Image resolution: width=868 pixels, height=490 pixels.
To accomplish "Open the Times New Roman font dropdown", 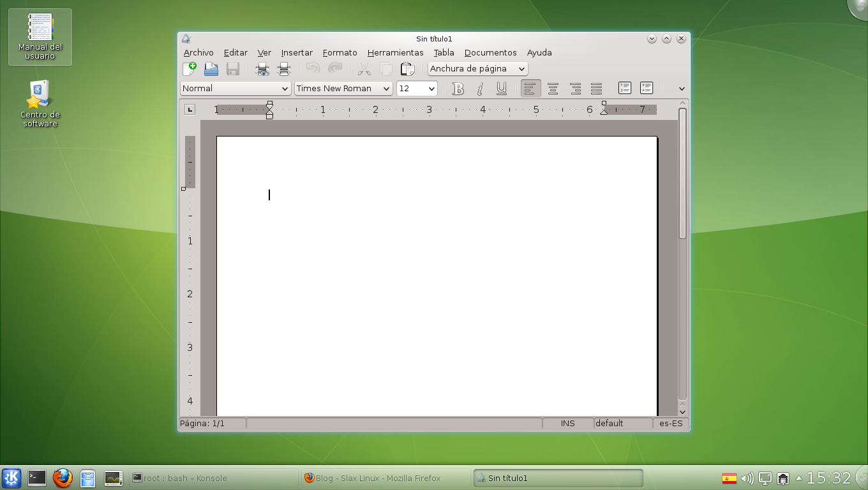I will point(343,89).
